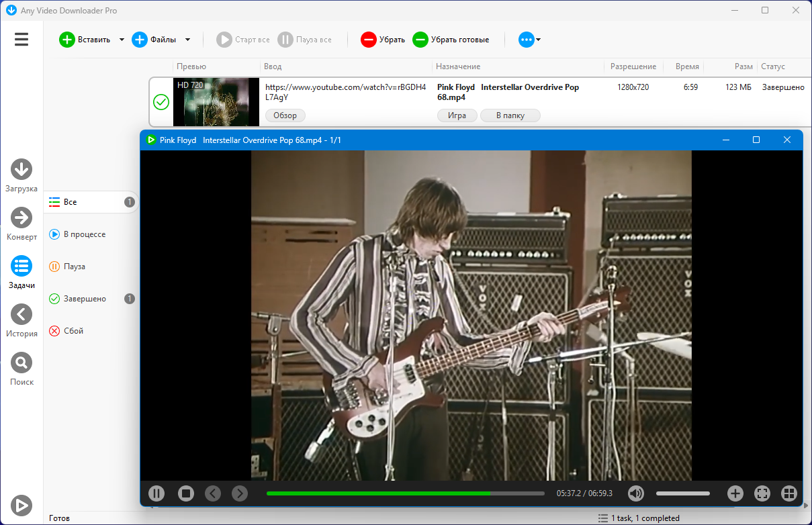
Task: Click the 1280x720 resolution value
Action: (633, 87)
